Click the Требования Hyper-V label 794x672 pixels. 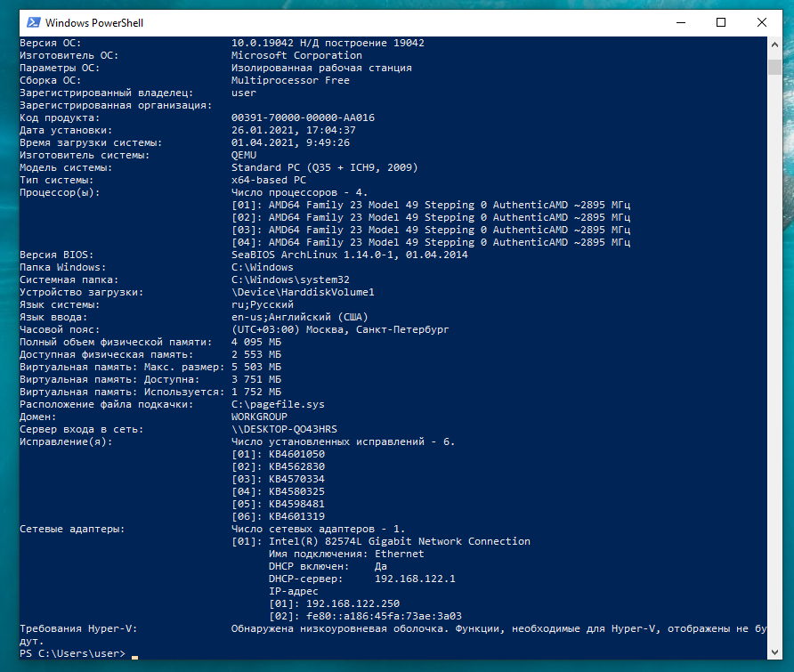[x=78, y=628]
